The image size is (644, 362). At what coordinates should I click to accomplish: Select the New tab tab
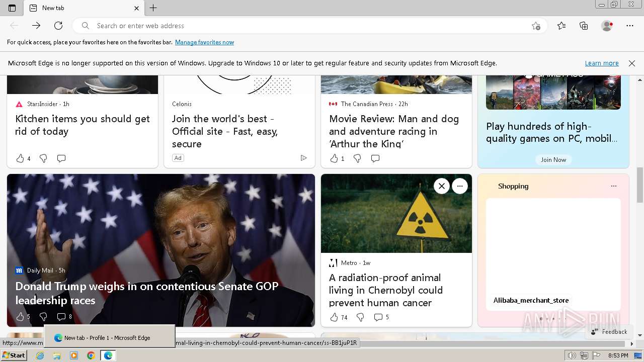84,8
